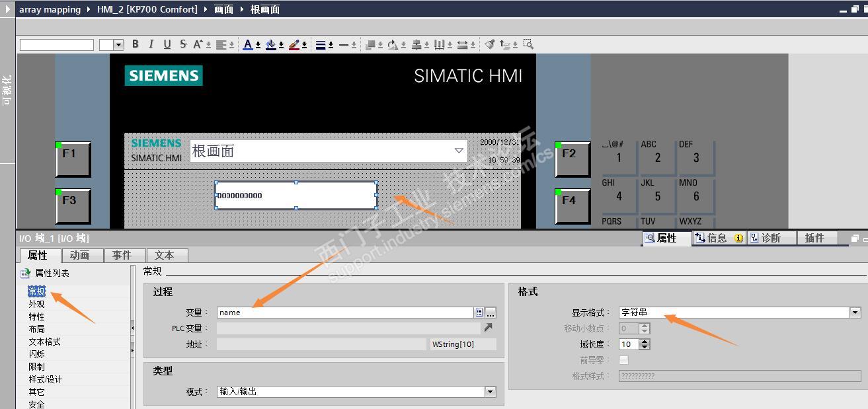Click the rotate object icon
868x409 pixels.
pos(393,44)
